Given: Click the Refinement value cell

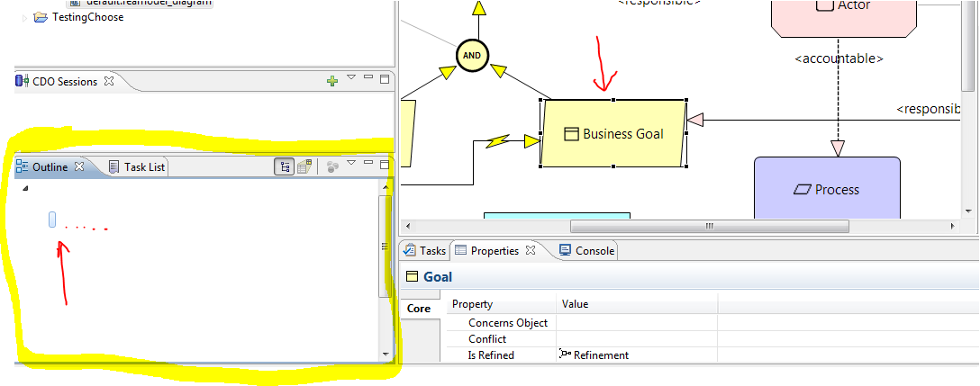Looking at the screenshot, I should [x=637, y=355].
